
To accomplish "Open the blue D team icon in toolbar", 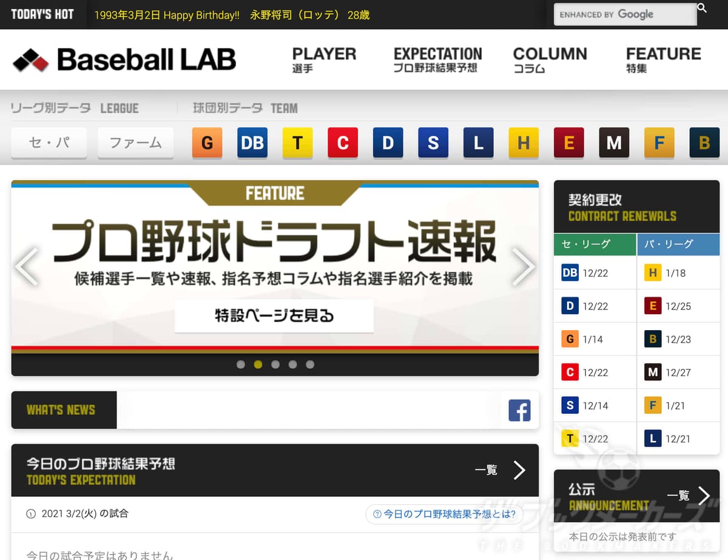I will coord(388,143).
